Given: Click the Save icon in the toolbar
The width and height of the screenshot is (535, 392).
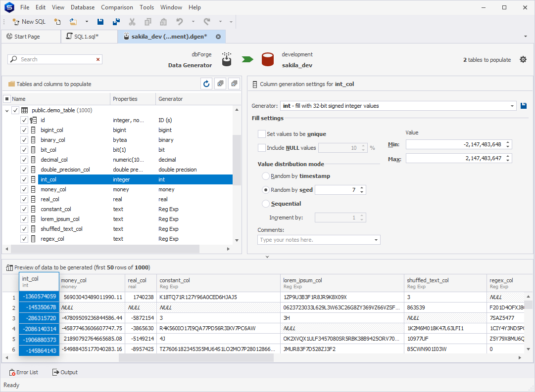Looking at the screenshot, I should 100,22.
